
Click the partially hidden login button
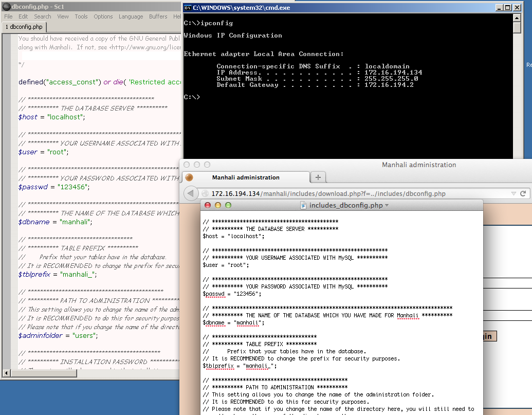coord(489,336)
